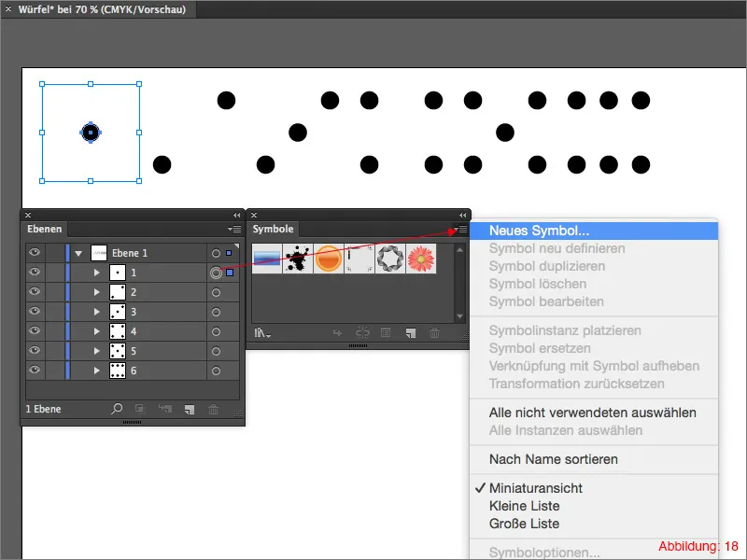Screen dimensions: 747x560
Task: Select the red gerbera flower symbol
Action: 421,259
